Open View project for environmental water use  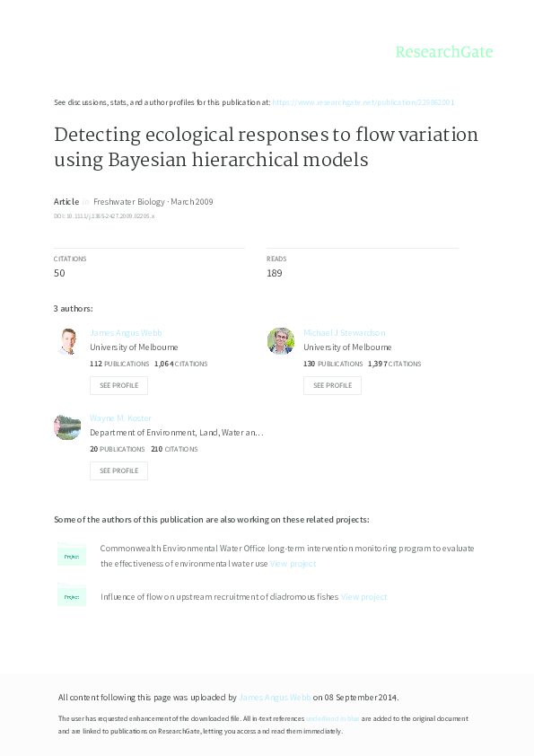coord(292,563)
